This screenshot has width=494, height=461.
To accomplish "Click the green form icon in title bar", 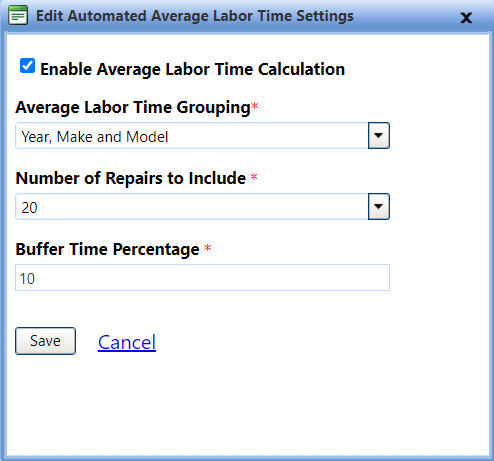I will [18, 15].
